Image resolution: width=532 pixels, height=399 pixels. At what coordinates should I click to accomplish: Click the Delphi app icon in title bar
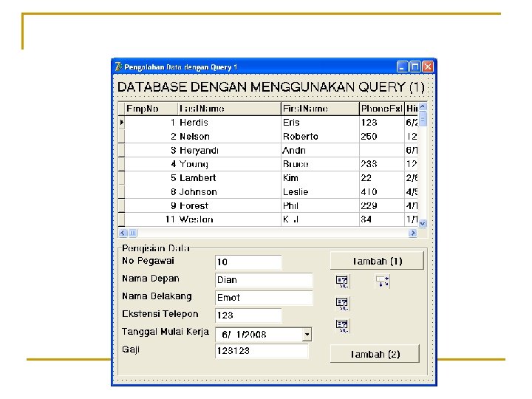click(x=118, y=66)
